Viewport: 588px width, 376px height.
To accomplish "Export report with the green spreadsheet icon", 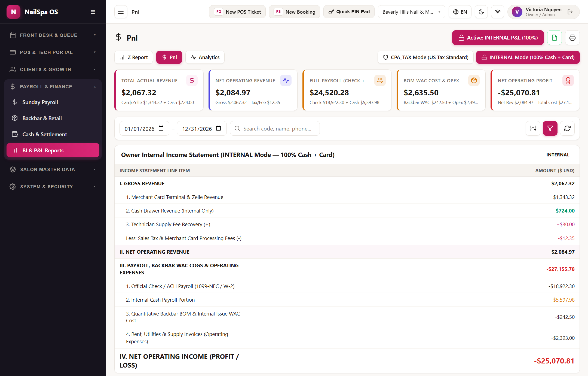I will tap(555, 38).
